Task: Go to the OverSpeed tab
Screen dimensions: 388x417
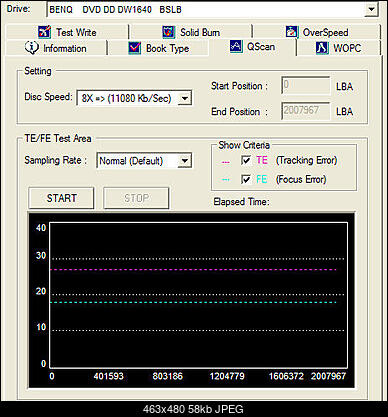Action: click(x=317, y=32)
